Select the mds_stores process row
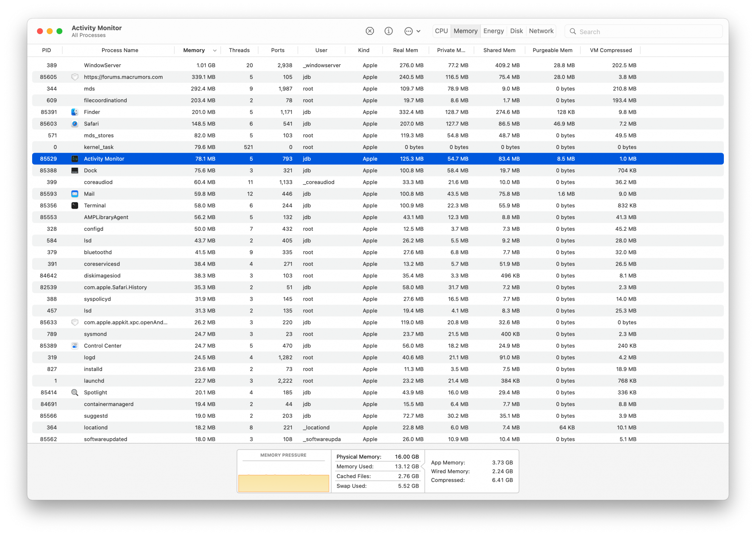The image size is (756, 536). (378, 135)
